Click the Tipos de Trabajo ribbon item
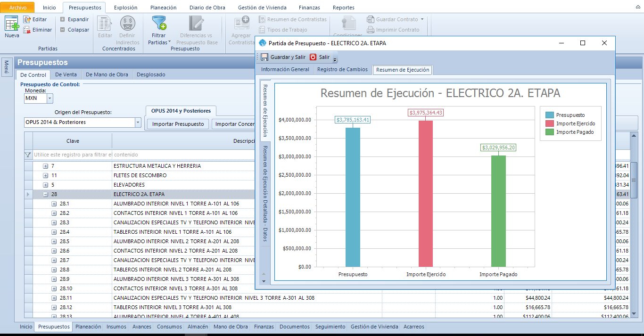Screen dimensions: 644x336 pos(283,30)
